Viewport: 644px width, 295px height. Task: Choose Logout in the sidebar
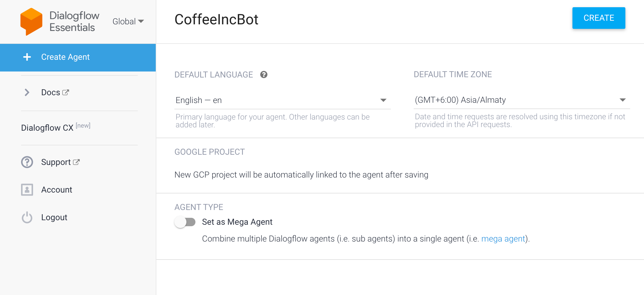[x=54, y=217]
